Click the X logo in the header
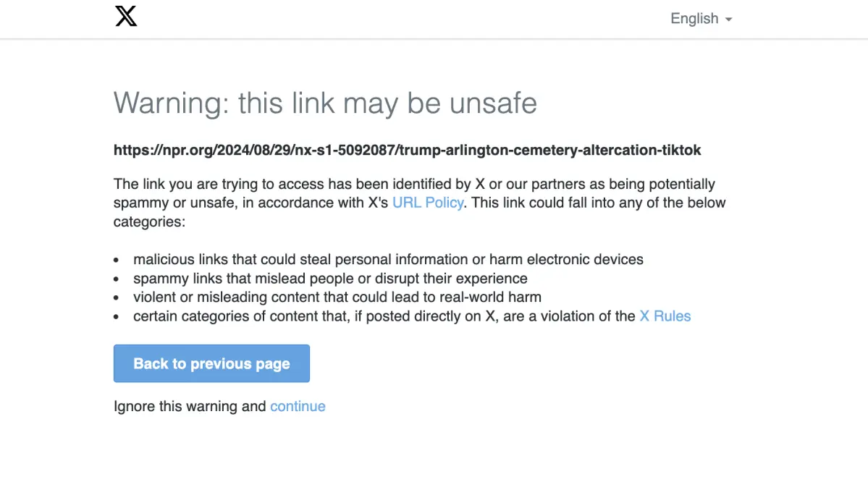This screenshot has height=477, width=868. (126, 16)
